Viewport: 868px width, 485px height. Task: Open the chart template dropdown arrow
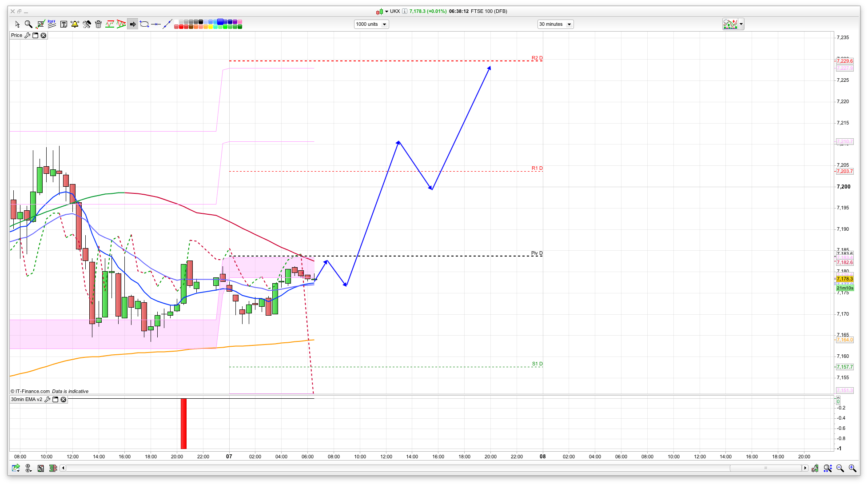(741, 24)
